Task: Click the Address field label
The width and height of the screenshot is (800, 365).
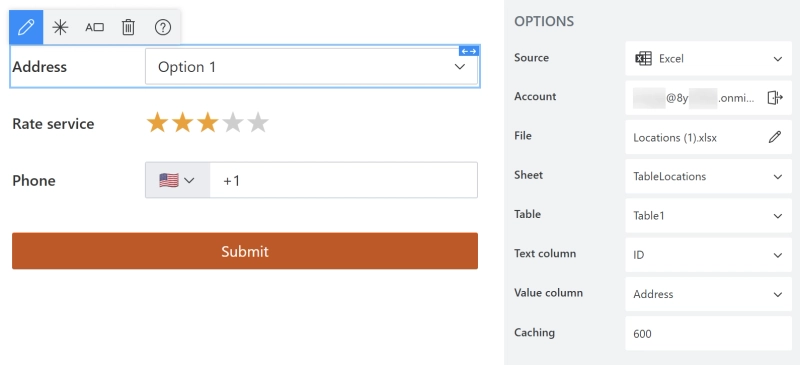Action: coord(40,67)
